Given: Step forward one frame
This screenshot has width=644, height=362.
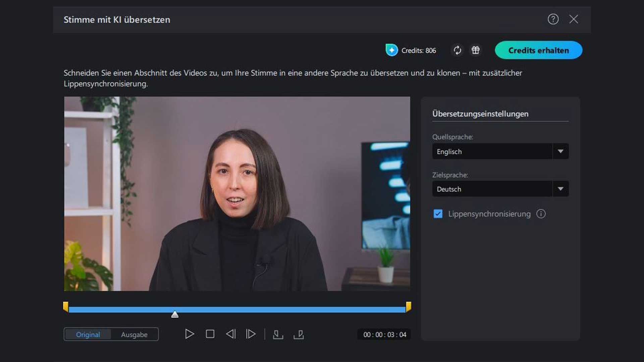Looking at the screenshot, I should pos(251,334).
